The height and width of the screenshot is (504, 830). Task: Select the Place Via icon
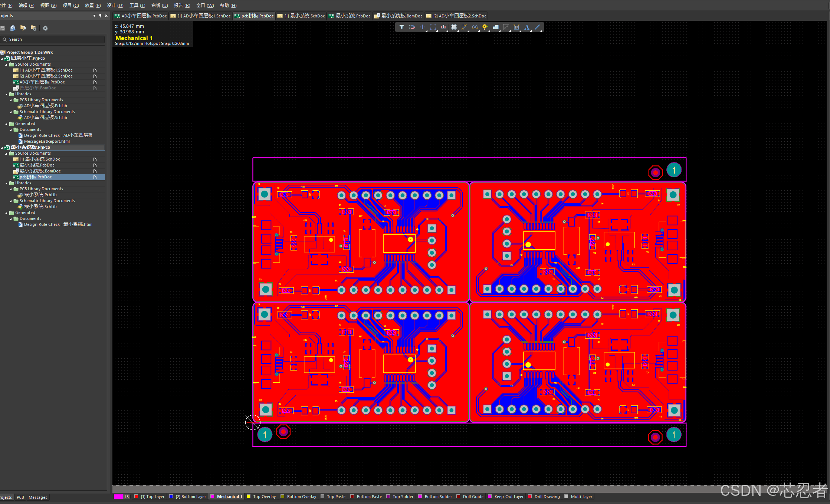click(485, 27)
